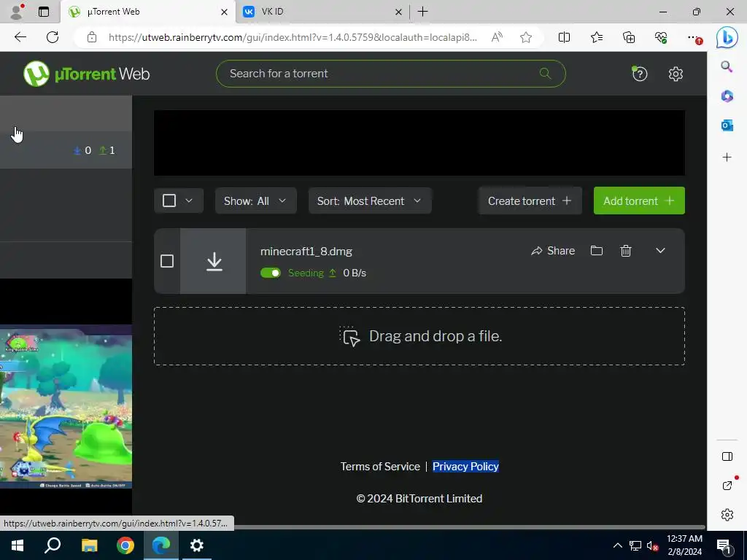
Task: Click the Read aloud icon
Action: (496, 37)
